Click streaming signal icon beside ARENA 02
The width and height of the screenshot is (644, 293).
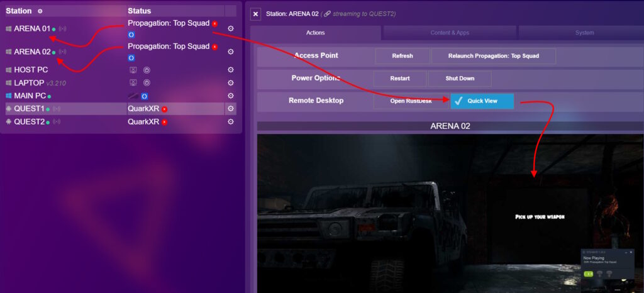point(62,52)
